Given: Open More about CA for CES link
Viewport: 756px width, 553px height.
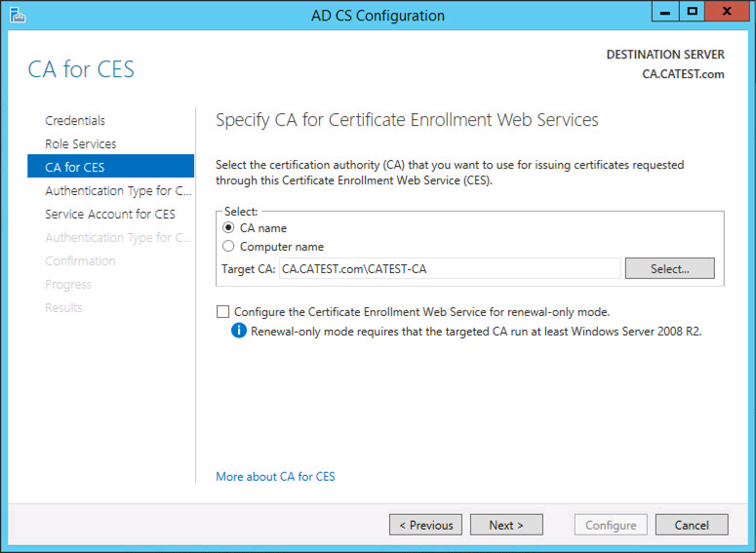Looking at the screenshot, I should [275, 476].
